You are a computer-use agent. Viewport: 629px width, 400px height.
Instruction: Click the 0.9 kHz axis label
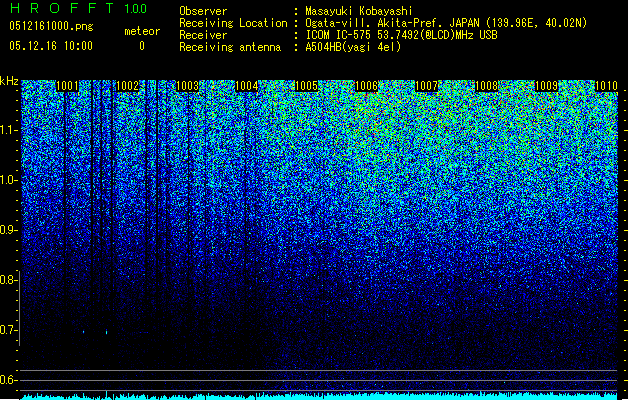[8, 230]
